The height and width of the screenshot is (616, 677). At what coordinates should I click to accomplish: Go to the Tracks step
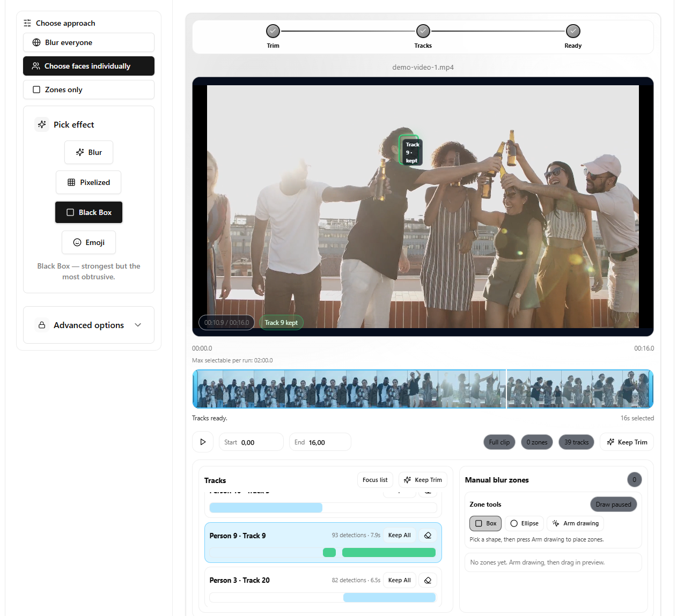point(423,32)
